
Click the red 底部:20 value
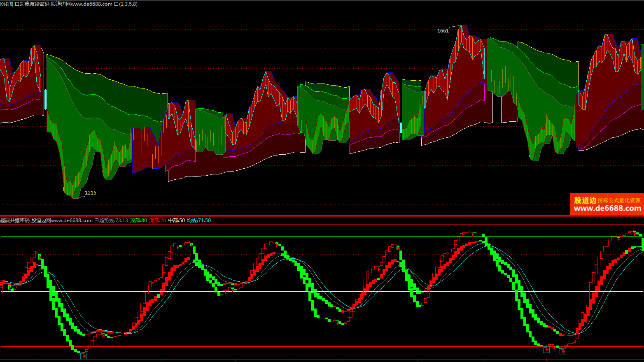[157, 220]
